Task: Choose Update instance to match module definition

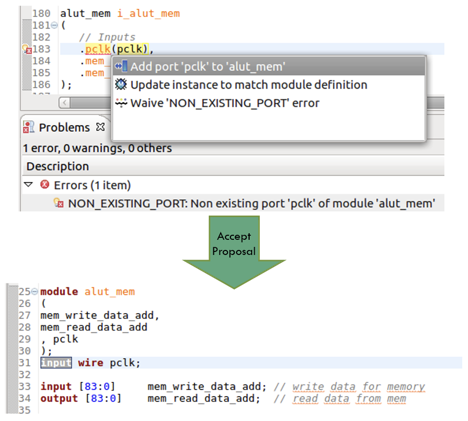Action: pos(249,85)
